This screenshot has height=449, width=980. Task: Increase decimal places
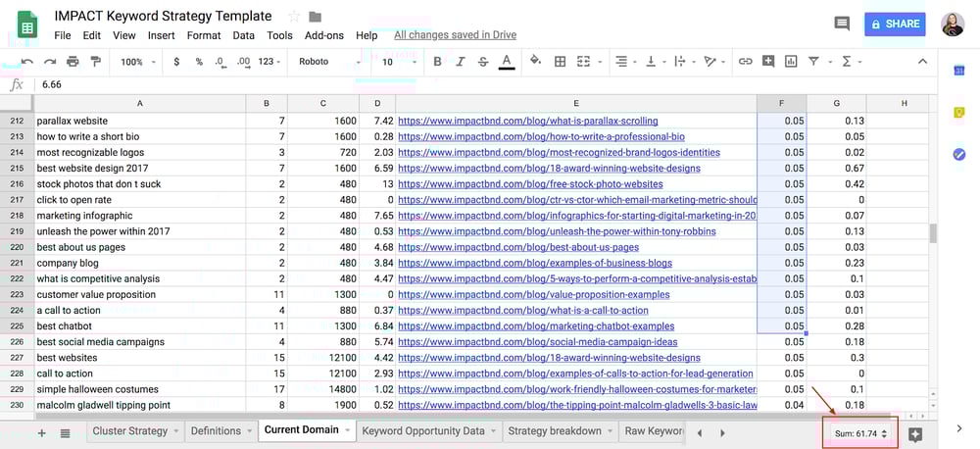(x=244, y=62)
